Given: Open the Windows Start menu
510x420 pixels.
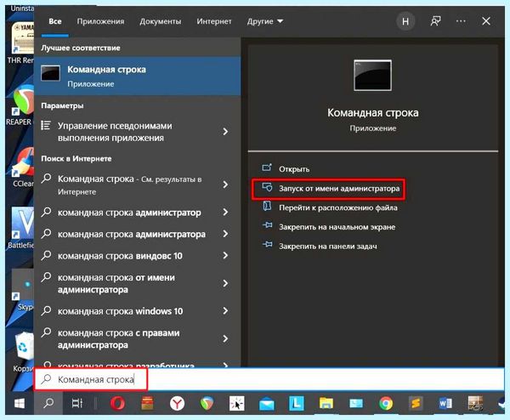Looking at the screenshot, I should click(20, 403).
